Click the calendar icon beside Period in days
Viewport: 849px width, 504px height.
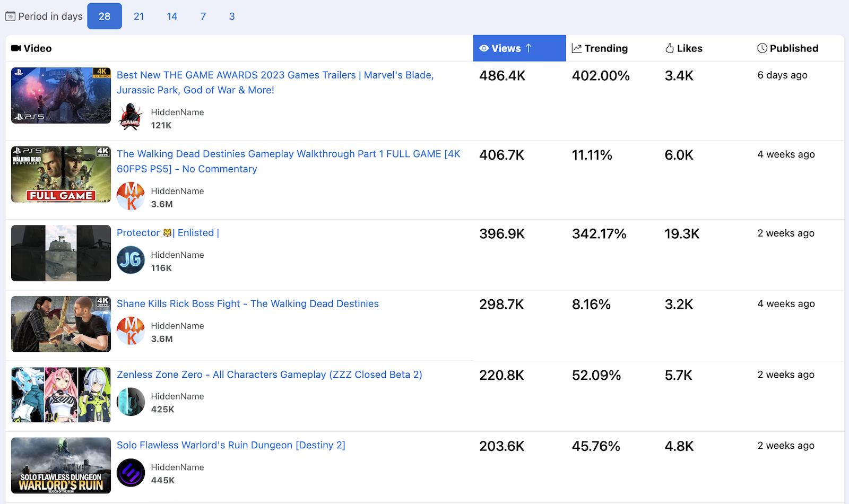tap(10, 16)
